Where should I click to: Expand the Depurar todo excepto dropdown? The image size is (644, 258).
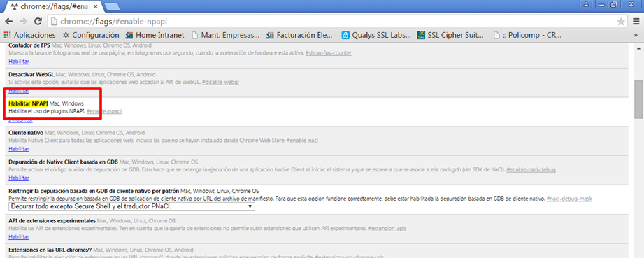click(132, 206)
